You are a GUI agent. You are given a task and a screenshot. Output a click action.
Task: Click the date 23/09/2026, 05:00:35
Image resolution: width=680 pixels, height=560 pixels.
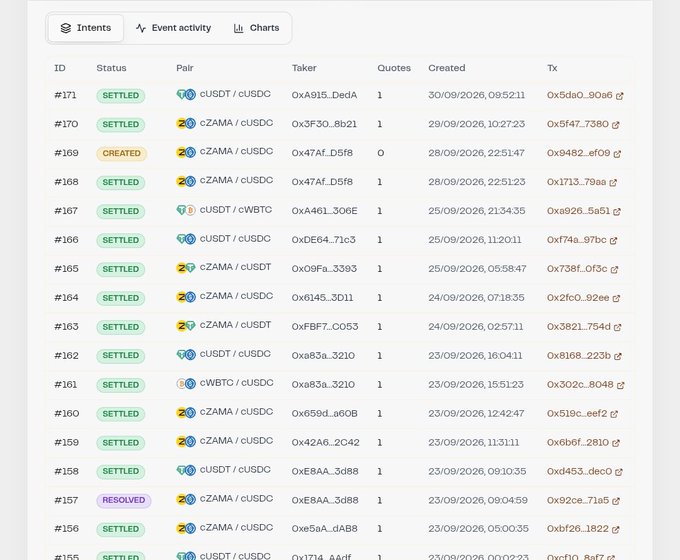[478, 529]
